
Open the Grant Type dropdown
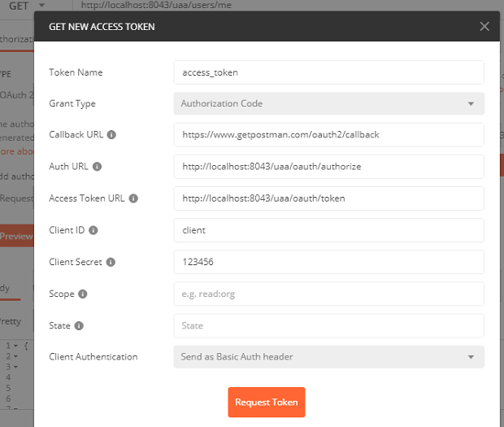tap(328, 103)
